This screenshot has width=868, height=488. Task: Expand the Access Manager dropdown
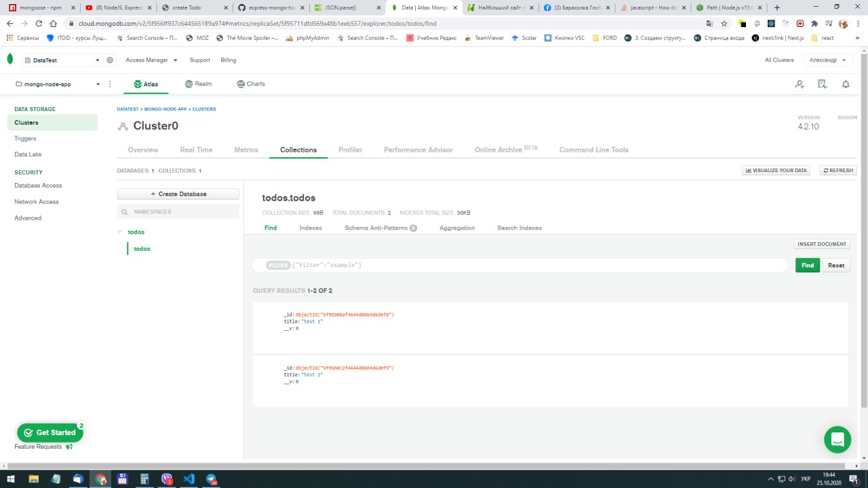click(151, 60)
